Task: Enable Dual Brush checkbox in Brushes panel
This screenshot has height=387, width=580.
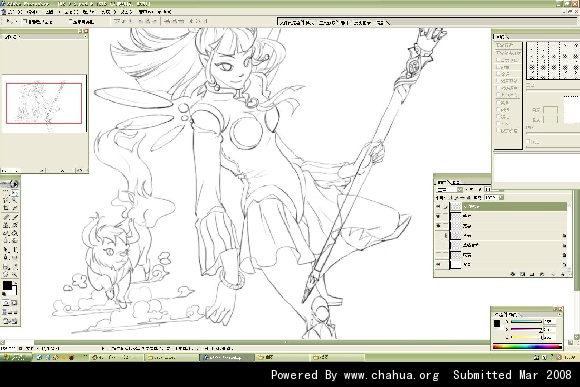Action: point(498,81)
